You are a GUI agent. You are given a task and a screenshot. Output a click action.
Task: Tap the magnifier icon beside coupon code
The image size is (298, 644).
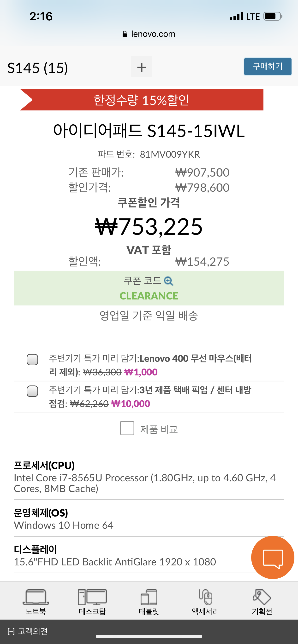tap(168, 281)
